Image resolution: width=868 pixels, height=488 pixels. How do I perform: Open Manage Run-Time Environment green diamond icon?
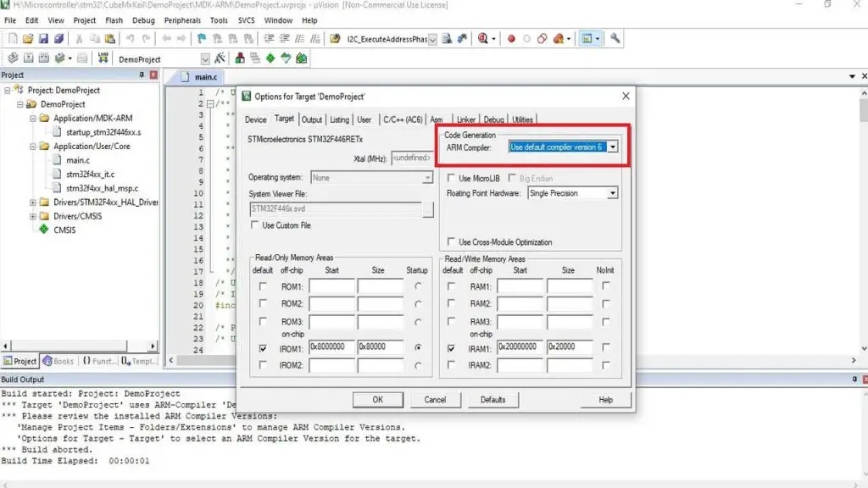[270, 58]
